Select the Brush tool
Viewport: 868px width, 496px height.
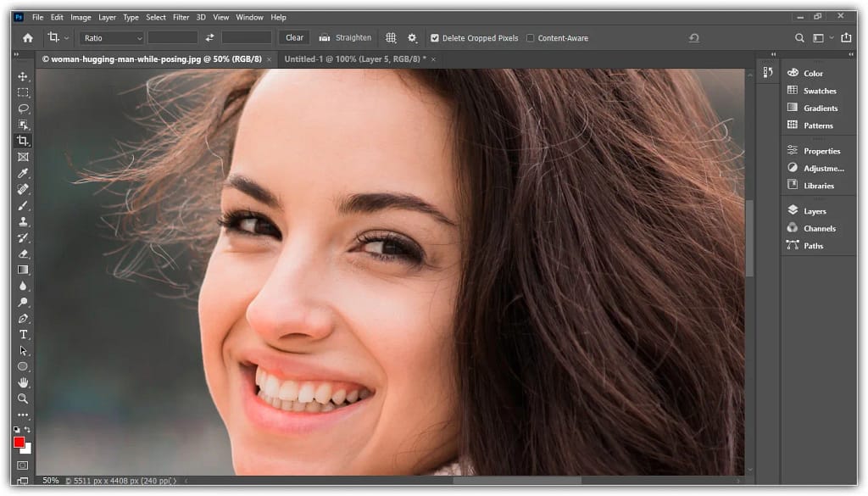tap(23, 205)
